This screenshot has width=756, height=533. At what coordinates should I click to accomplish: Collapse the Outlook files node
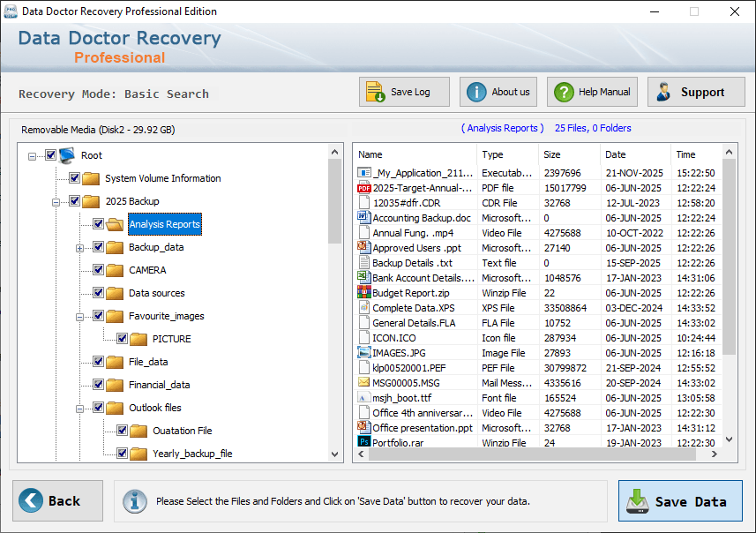79,409
